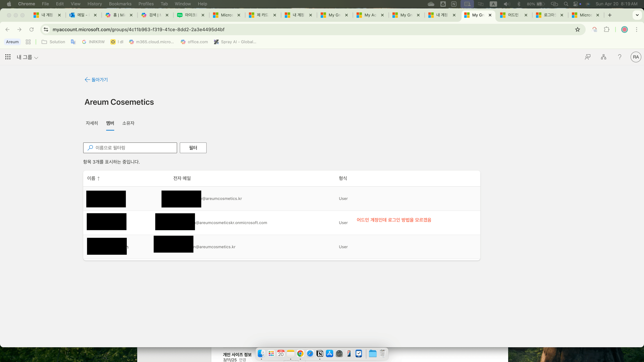Click the browser forward arrow
Image resolution: width=644 pixels, height=362 pixels.
coord(19,29)
